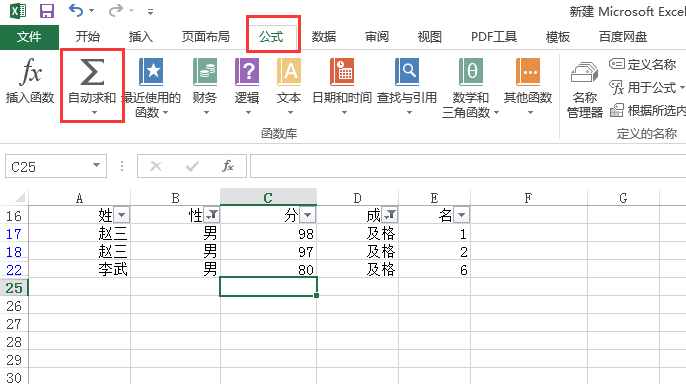This screenshot has width=686, height=384.
Task: Switch to the 视图 View tab
Action: pos(430,37)
